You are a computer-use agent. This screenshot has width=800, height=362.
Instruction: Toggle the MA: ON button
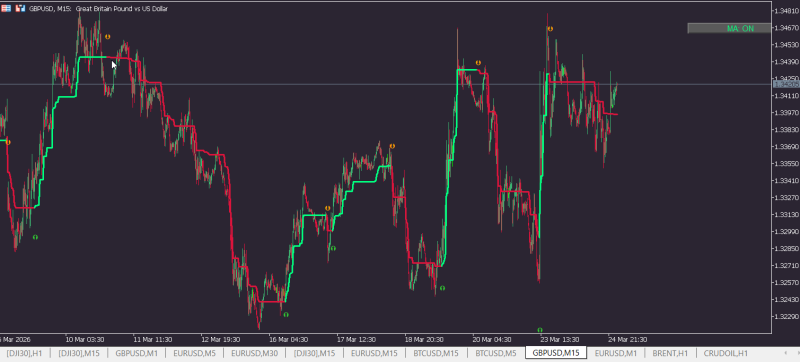tap(729, 29)
